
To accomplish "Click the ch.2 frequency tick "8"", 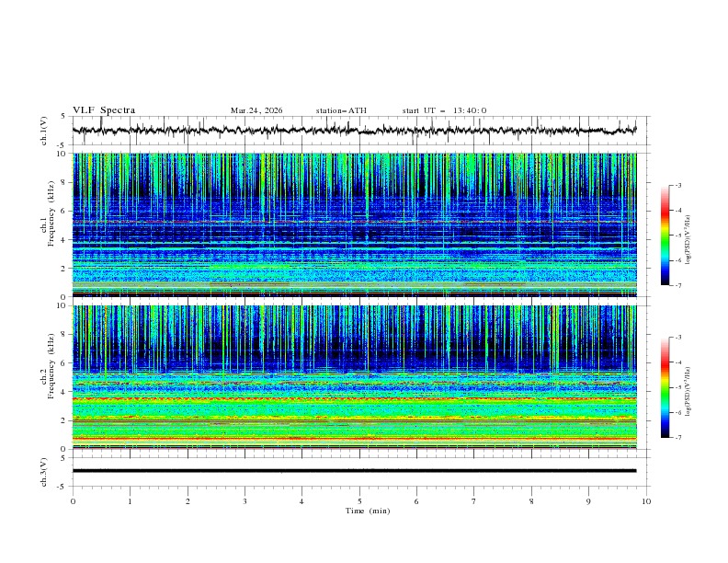I will 65,335.
